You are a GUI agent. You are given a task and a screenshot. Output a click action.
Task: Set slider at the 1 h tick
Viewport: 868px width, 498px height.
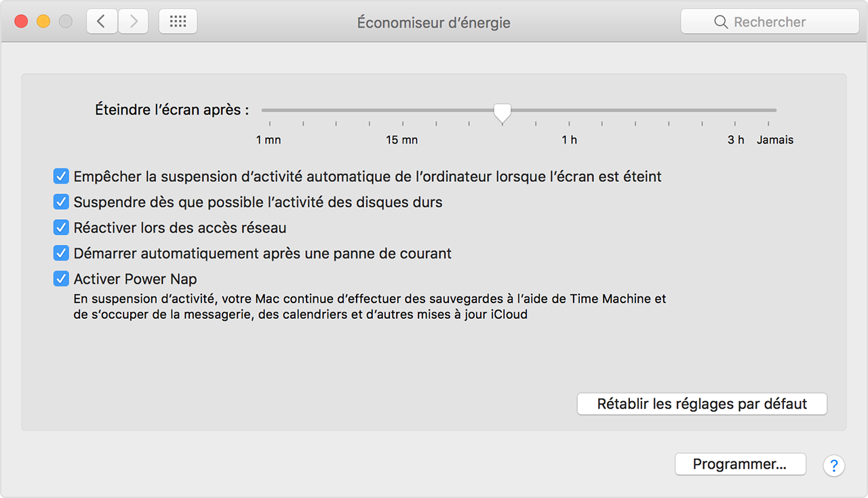(x=569, y=111)
